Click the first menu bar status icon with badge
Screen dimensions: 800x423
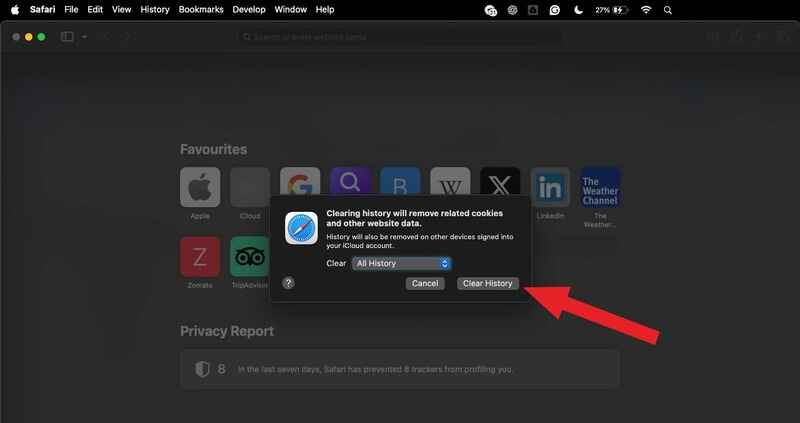[491, 10]
